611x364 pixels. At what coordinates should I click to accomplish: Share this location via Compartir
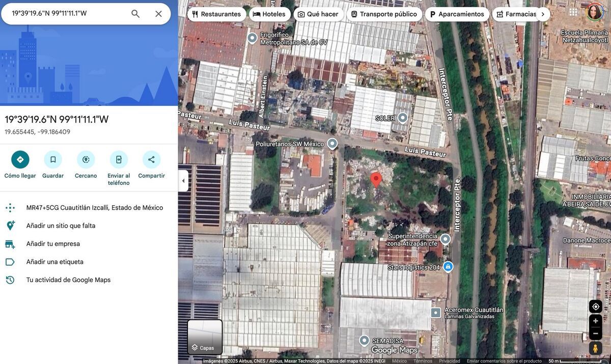pos(151,160)
